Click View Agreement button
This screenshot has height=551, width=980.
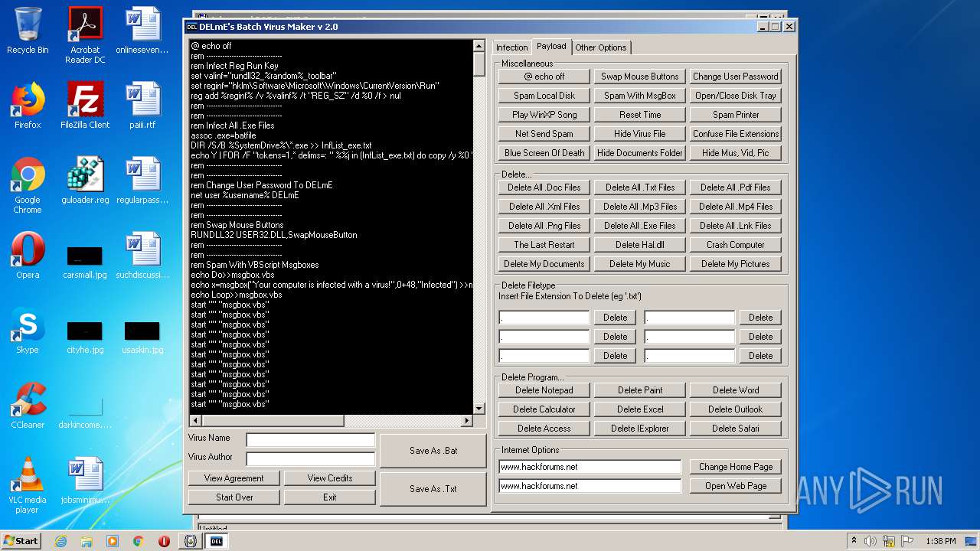(234, 478)
